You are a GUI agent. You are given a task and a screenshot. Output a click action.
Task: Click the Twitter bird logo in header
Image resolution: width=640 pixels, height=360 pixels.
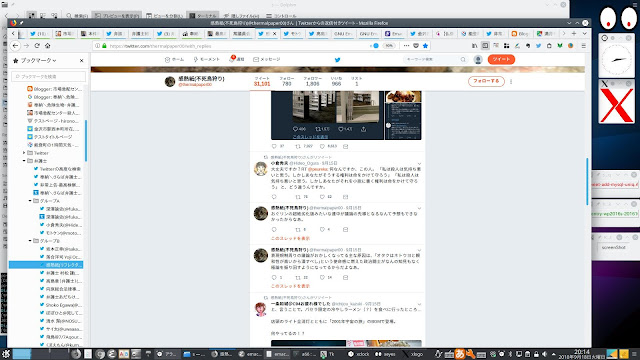pos(338,60)
